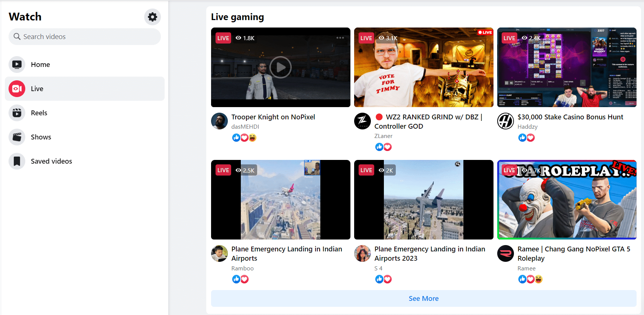The width and height of the screenshot is (644, 315).
Task: Click reactions under Haddzy stream
Action: pyautogui.click(x=526, y=138)
